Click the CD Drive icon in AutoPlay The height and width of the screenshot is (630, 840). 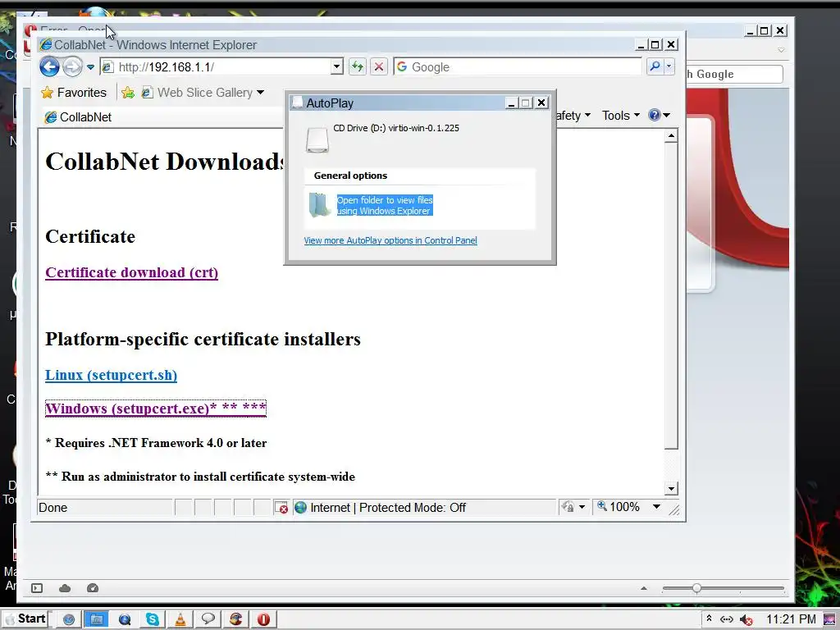317,139
